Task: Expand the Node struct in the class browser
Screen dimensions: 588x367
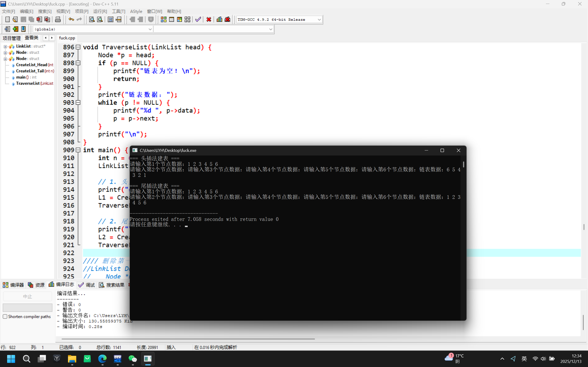Action: 5,53
